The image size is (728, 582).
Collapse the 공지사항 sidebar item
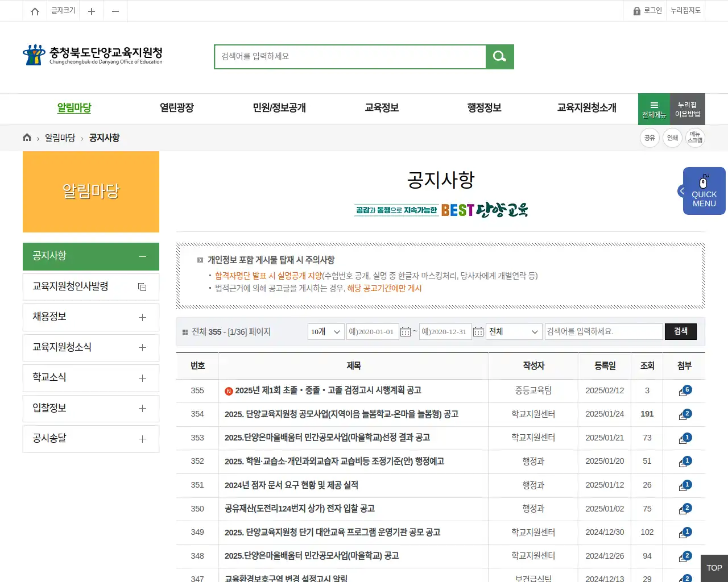pyautogui.click(x=142, y=256)
